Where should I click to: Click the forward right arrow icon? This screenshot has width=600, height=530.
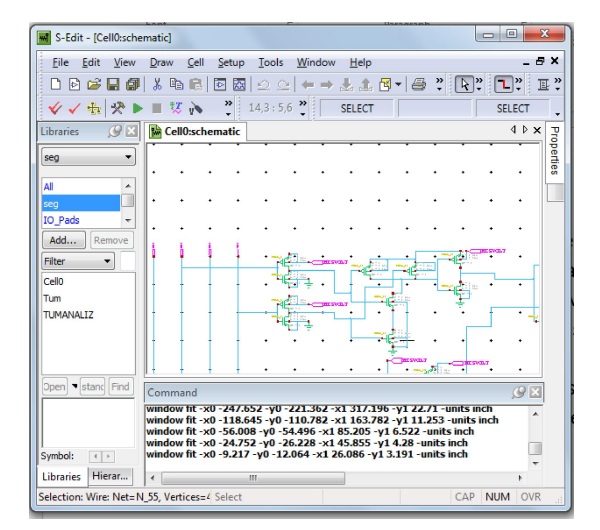pos(326,85)
